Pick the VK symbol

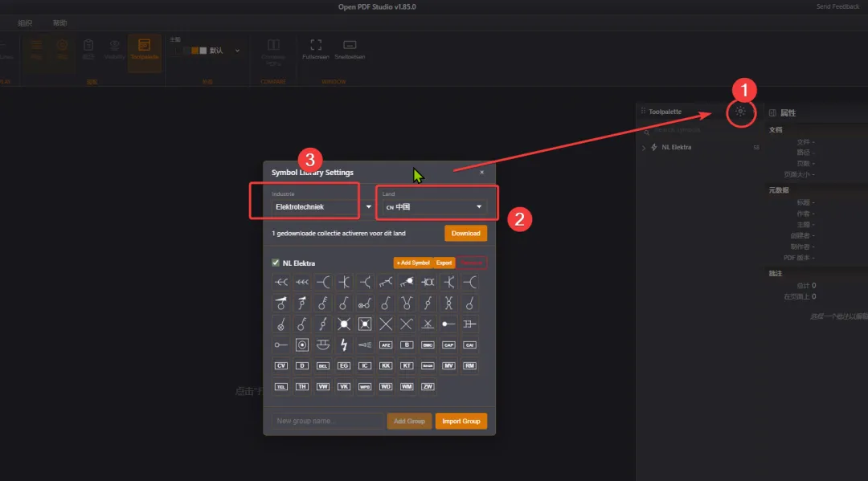(344, 386)
